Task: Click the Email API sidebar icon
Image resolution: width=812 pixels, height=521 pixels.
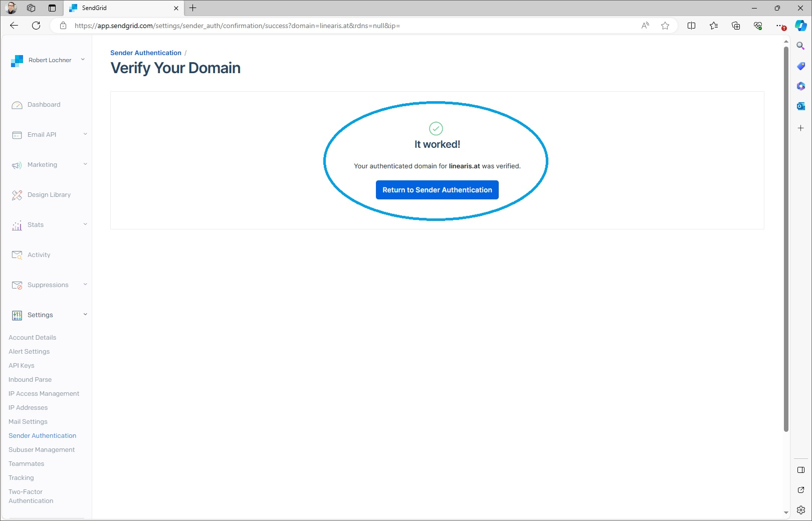Action: click(x=17, y=135)
